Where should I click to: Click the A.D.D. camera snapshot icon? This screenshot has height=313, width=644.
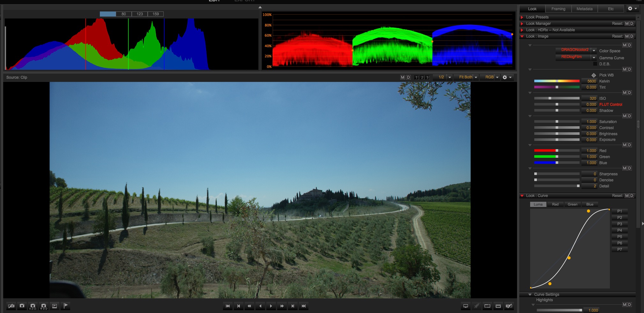(x=33, y=306)
